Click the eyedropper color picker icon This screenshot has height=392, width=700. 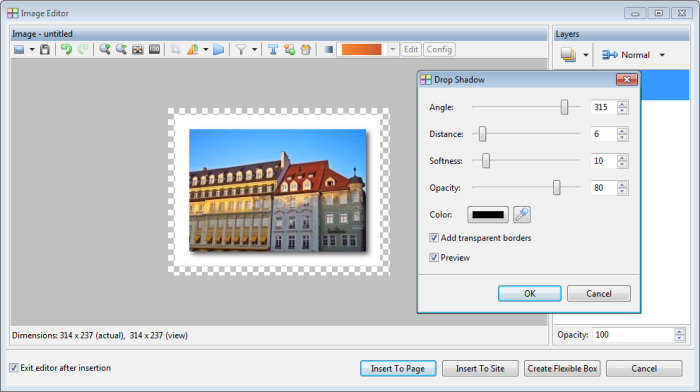coord(522,215)
